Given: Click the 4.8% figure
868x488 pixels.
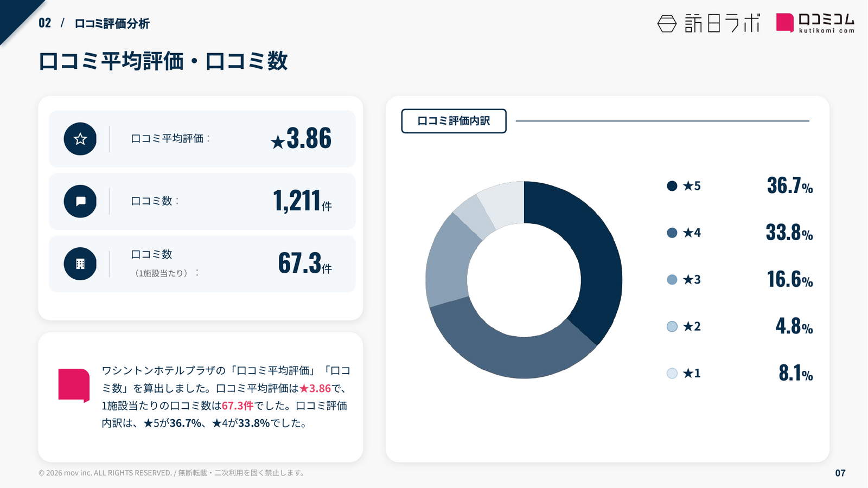Looking at the screenshot, I should click(x=794, y=326).
